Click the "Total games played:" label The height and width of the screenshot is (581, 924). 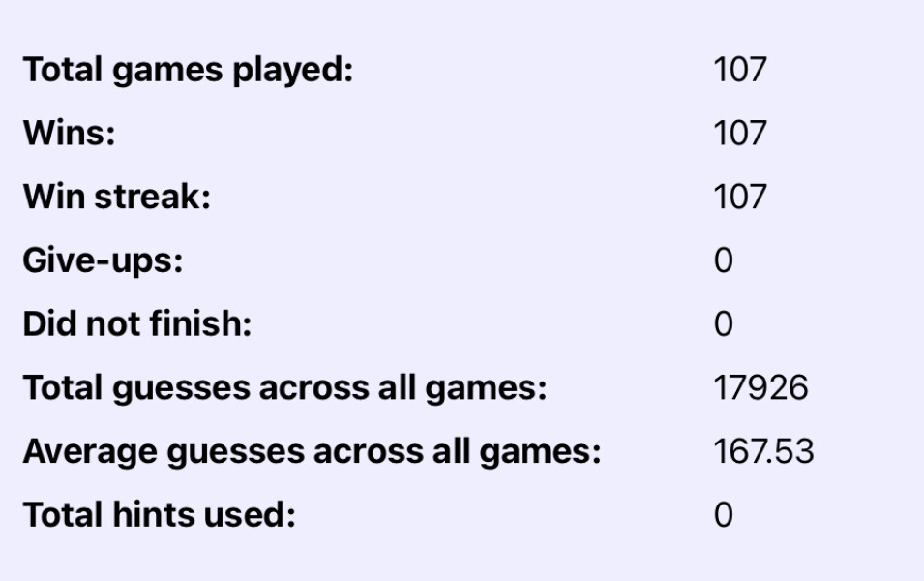tap(188, 70)
